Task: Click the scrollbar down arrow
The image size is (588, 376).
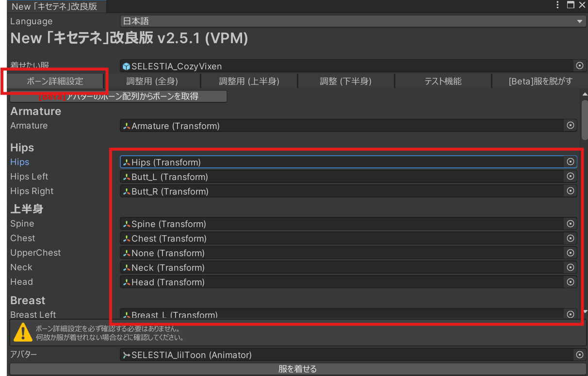Action: point(585,311)
